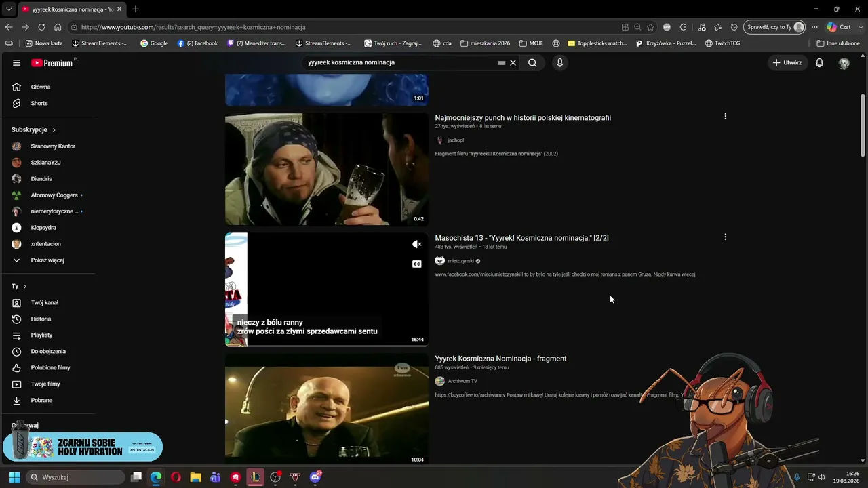Open Yyyrek Kosmiczna Nominacja - fragment title
This screenshot has height=488, width=868.
[x=500, y=359]
